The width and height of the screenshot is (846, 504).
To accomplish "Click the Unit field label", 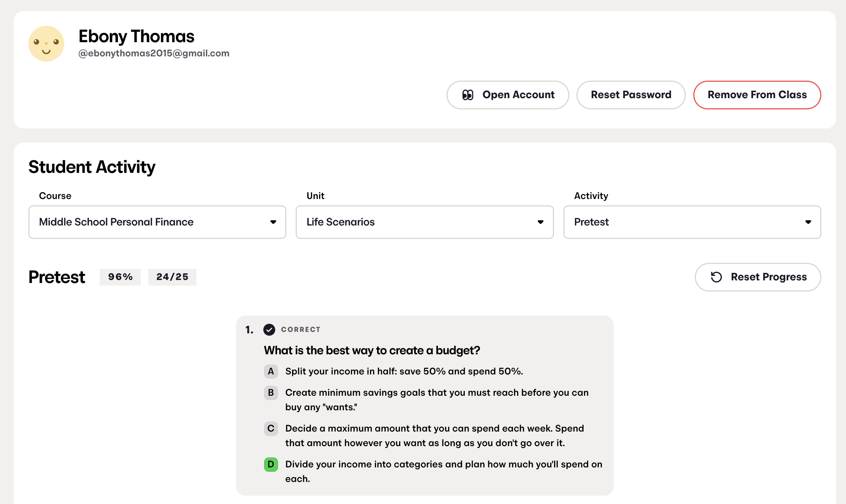I will click(315, 196).
